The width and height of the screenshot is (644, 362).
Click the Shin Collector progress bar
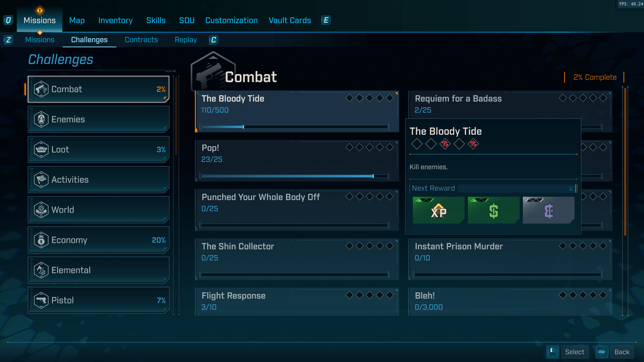click(294, 275)
